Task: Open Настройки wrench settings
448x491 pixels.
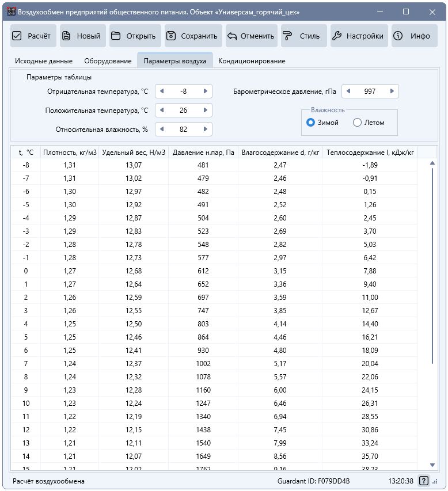Action: [358, 36]
